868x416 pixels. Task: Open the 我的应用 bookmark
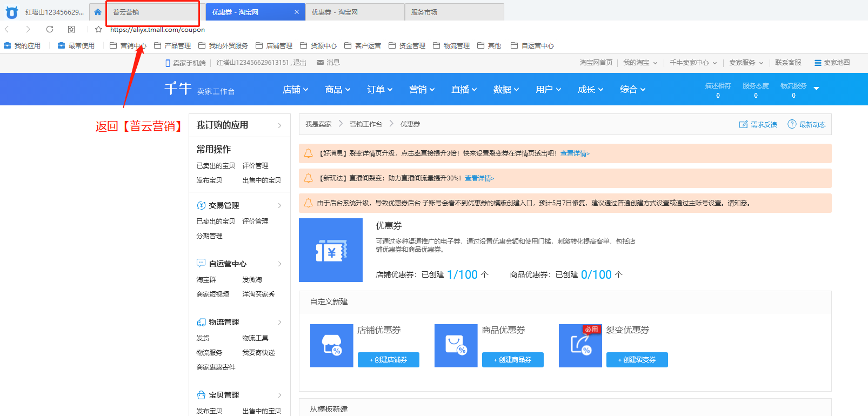point(22,45)
